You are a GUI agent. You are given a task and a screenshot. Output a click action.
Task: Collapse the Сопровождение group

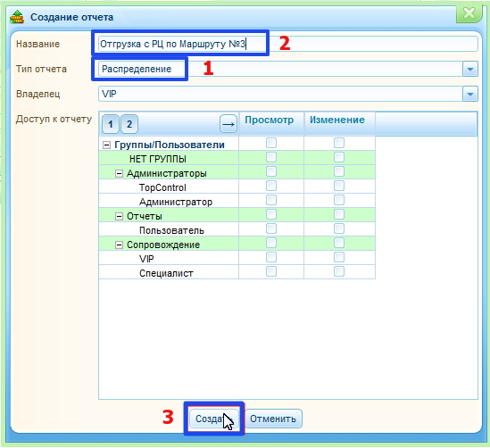click(x=119, y=245)
